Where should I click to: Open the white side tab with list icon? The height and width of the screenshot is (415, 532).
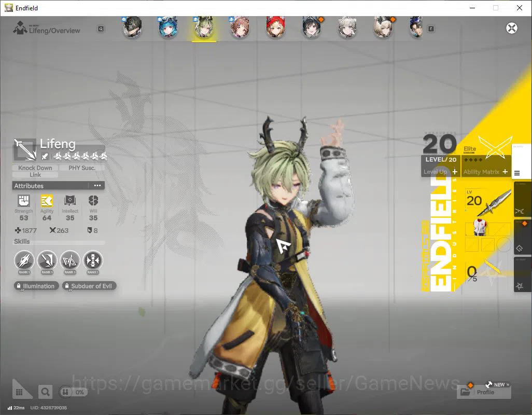click(x=522, y=161)
